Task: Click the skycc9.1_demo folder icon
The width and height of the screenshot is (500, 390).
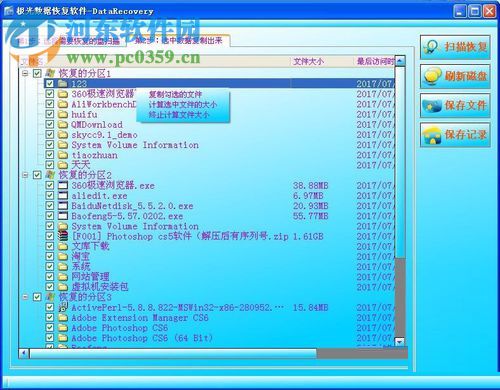Action: pos(63,134)
